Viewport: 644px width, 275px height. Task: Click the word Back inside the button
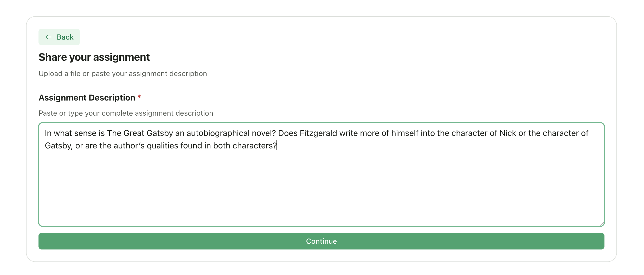point(65,37)
